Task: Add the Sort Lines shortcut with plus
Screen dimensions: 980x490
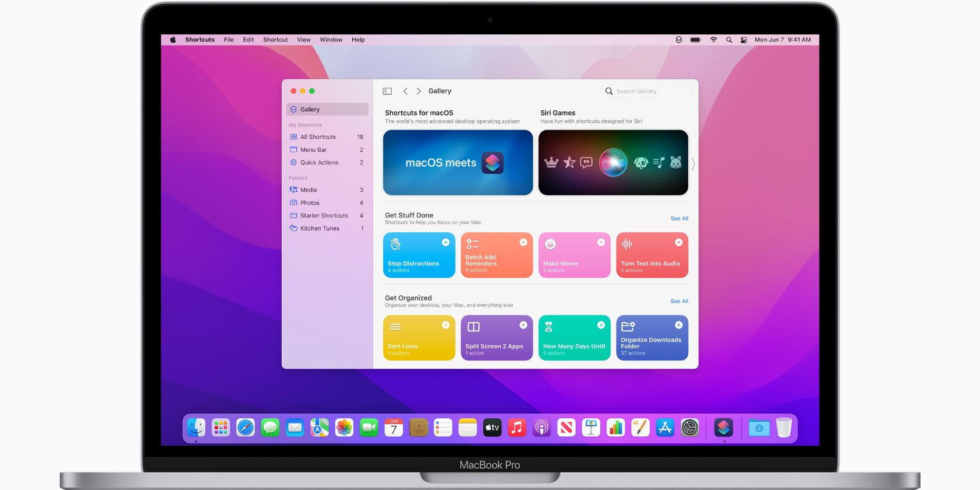Action: pos(446,325)
